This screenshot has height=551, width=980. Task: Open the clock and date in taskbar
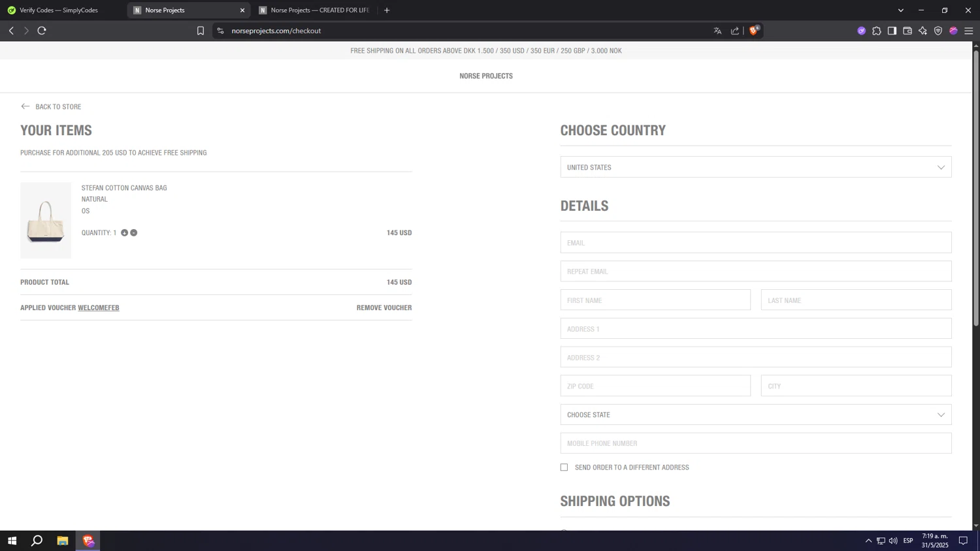tap(935, 541)
